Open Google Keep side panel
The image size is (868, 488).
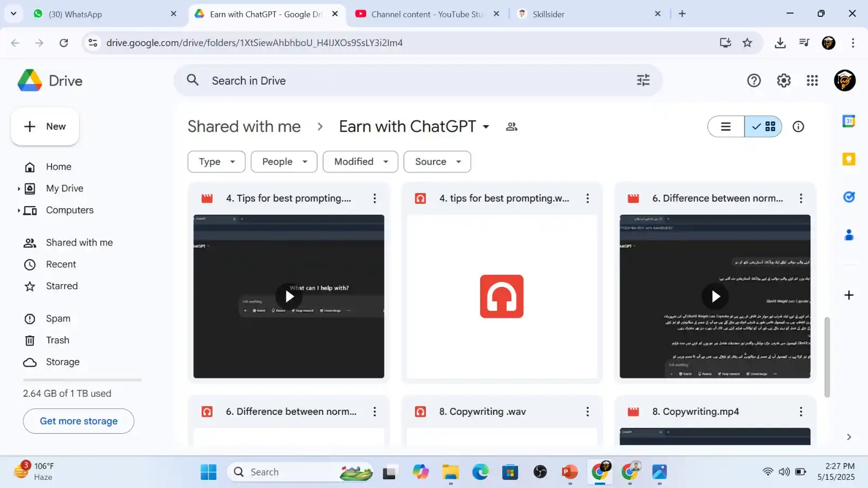[848, 159]
